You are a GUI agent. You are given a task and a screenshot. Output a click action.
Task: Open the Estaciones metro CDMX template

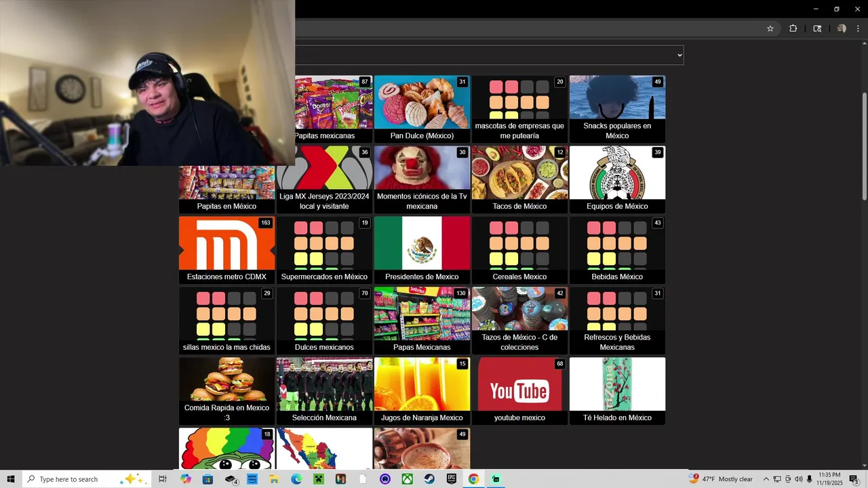pyautogui.click(x=226, y=249)
